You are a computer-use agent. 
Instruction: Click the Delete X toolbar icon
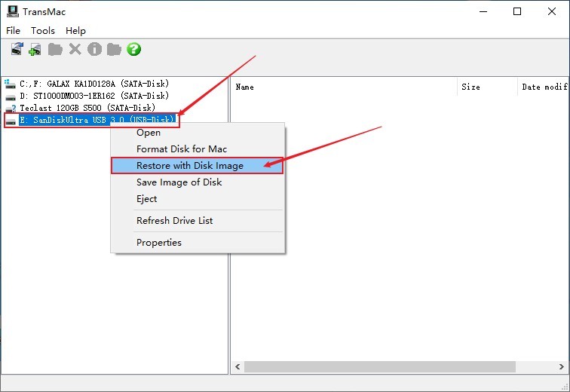click(75, 49)
